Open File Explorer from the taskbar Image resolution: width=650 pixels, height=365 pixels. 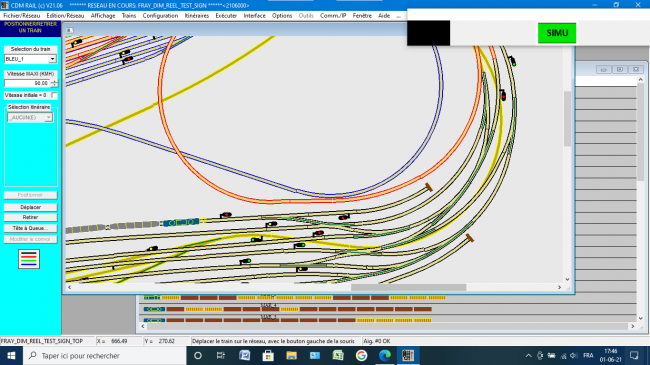click(x=291, y=355)
